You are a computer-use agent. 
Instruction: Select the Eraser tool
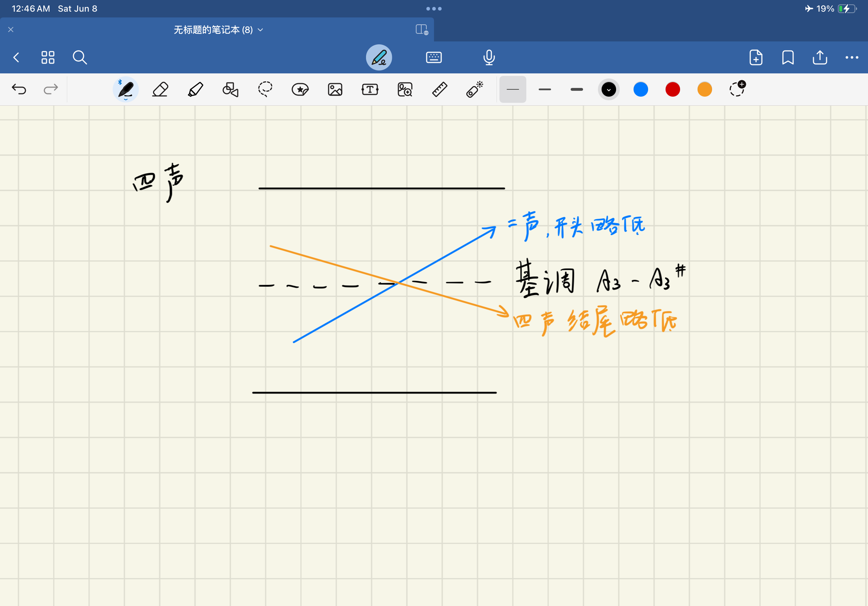160,89
